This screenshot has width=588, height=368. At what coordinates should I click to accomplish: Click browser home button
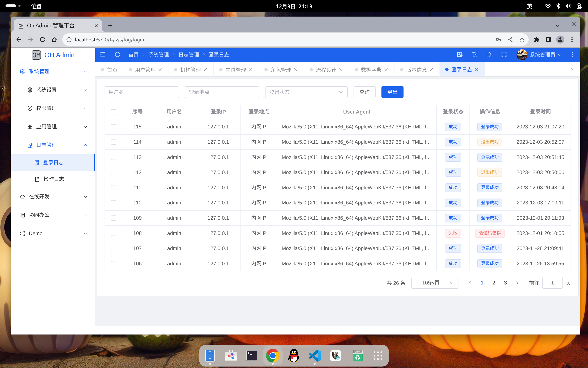click(54, 39)
